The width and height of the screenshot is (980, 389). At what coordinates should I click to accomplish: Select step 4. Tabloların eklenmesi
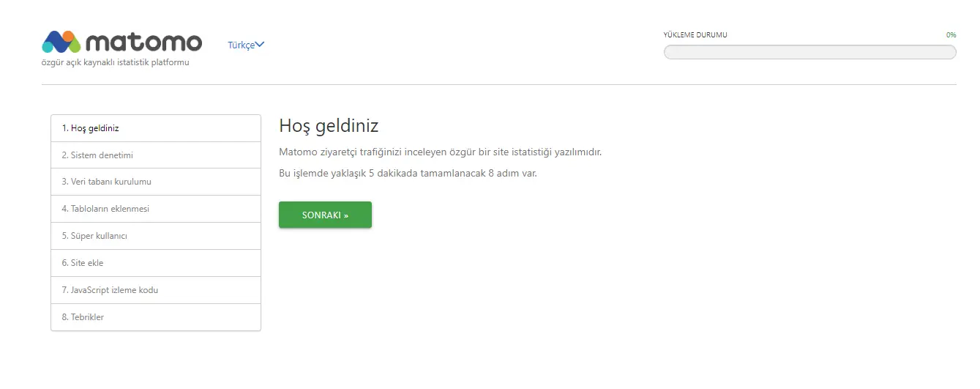156,209
